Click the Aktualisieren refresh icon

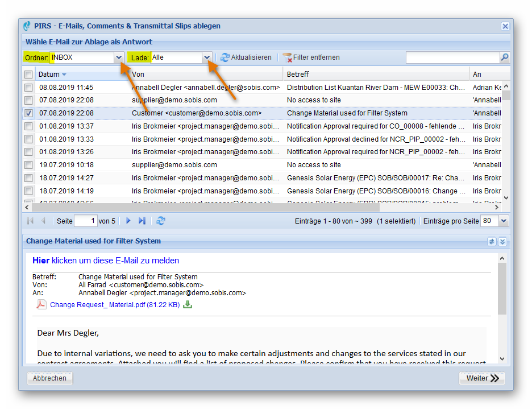[225, 57]
